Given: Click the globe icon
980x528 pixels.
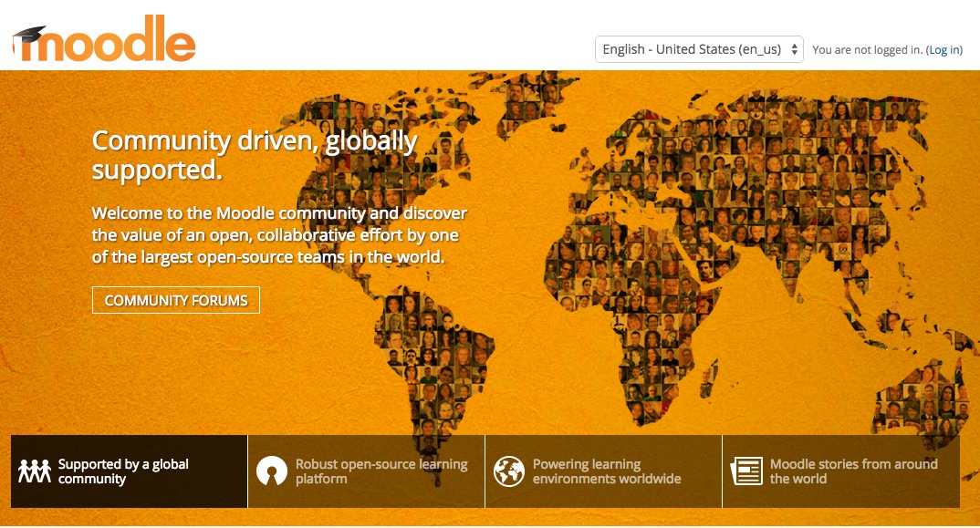Looking at the screenshot, I should click(509, 471).
